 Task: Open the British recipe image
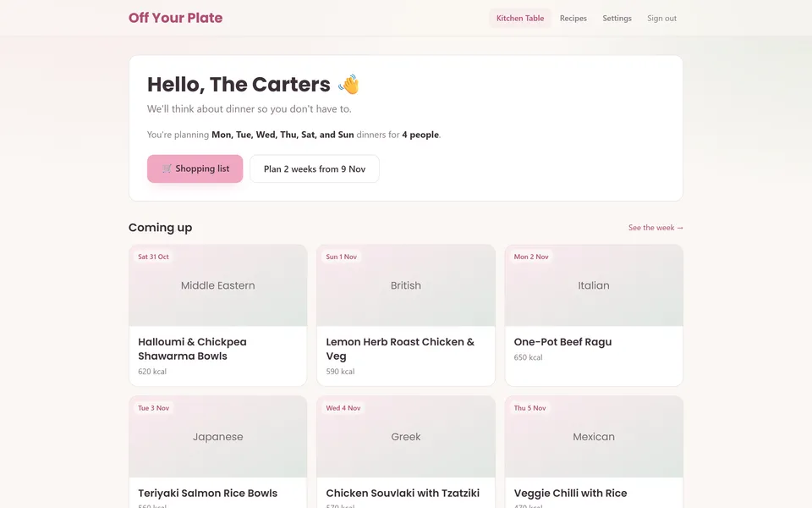click(406, 285)
